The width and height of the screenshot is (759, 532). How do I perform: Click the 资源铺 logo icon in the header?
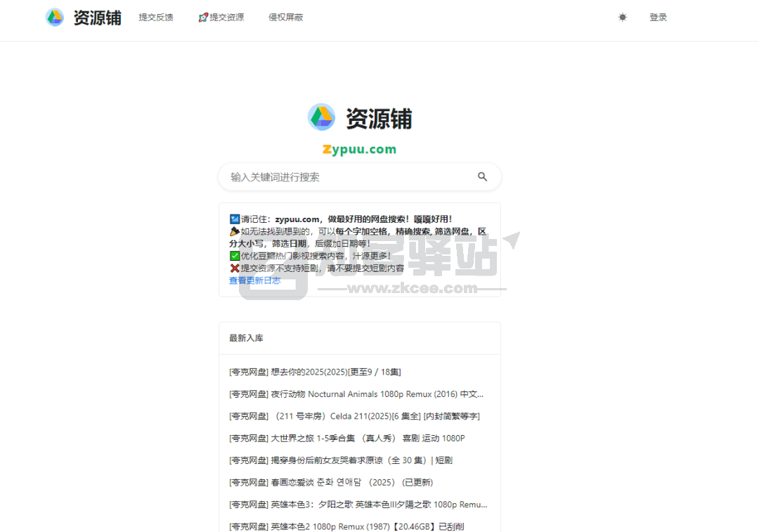[55, 17]
